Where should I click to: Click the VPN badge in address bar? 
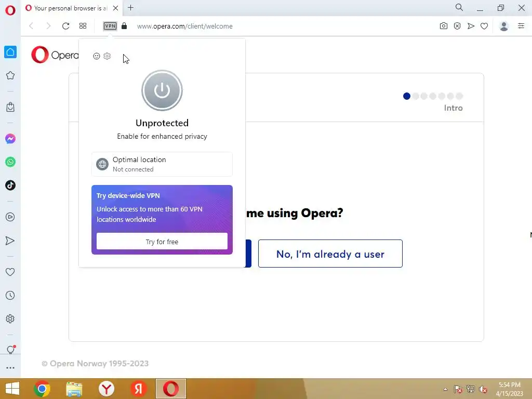click(x=110, y=26)
